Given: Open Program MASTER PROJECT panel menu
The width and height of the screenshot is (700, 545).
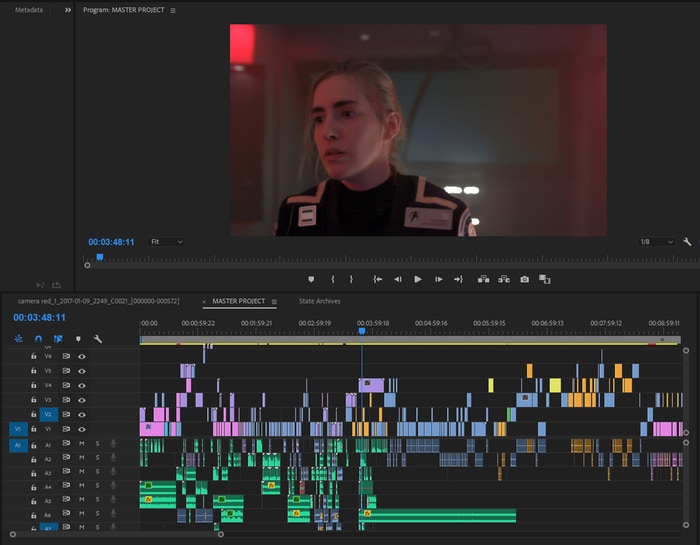Looking at the screenshot, I should click(x=173, y=10).
